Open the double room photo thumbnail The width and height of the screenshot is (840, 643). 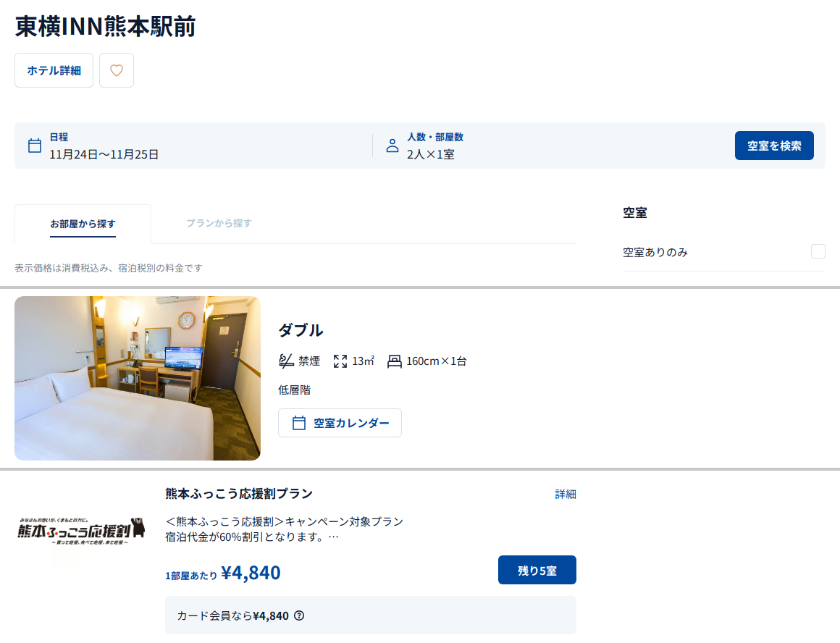pos(138,378)
